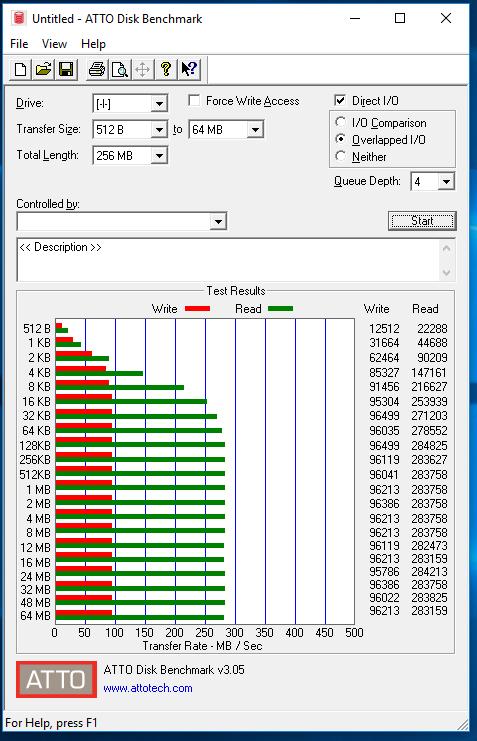Click the write value 95786
This screenshot has width=477, height=741.
(x=384, y=572)
